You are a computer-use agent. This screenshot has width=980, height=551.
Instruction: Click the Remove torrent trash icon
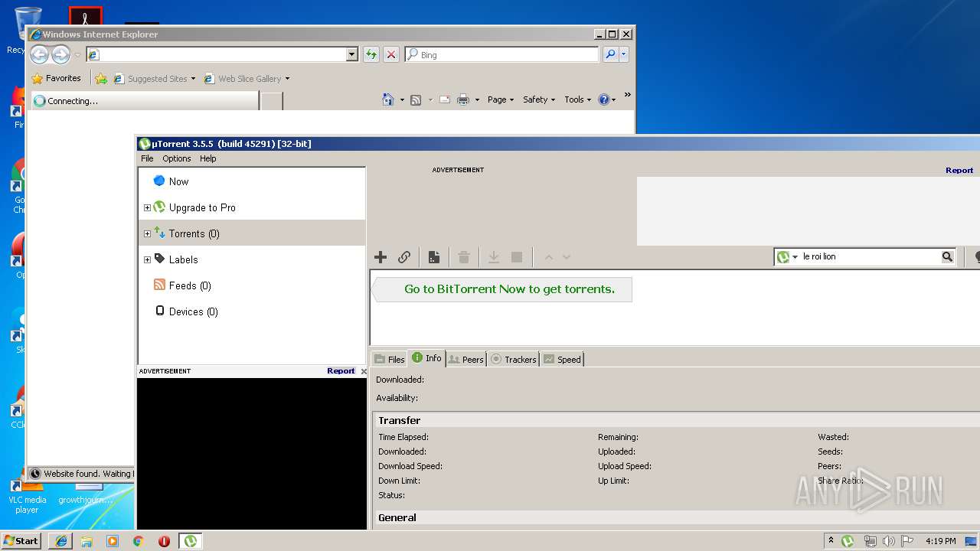click(464, 257)
